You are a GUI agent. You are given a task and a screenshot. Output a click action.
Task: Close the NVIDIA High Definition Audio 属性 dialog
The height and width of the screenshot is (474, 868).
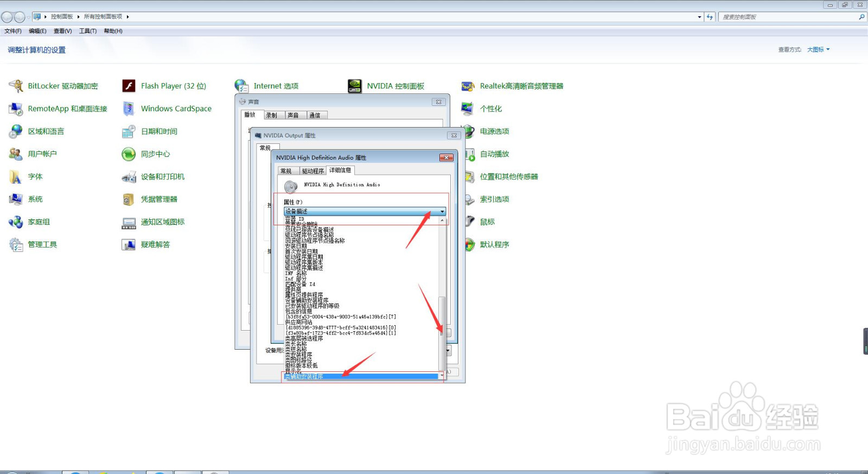point(446,157)
